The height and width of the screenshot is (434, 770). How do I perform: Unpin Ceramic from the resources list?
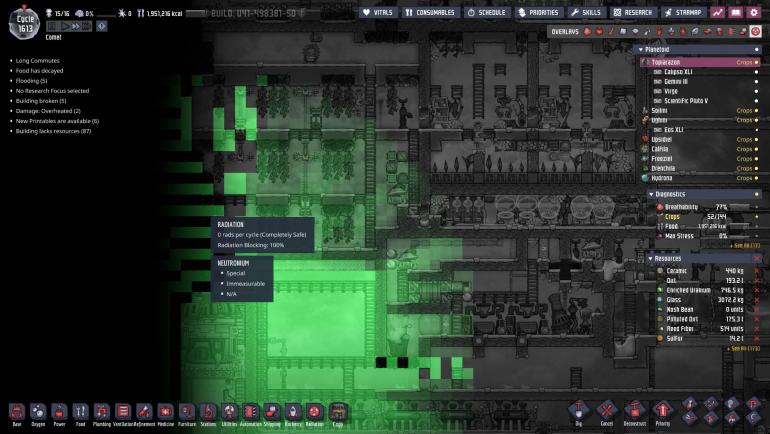point(757,271)
